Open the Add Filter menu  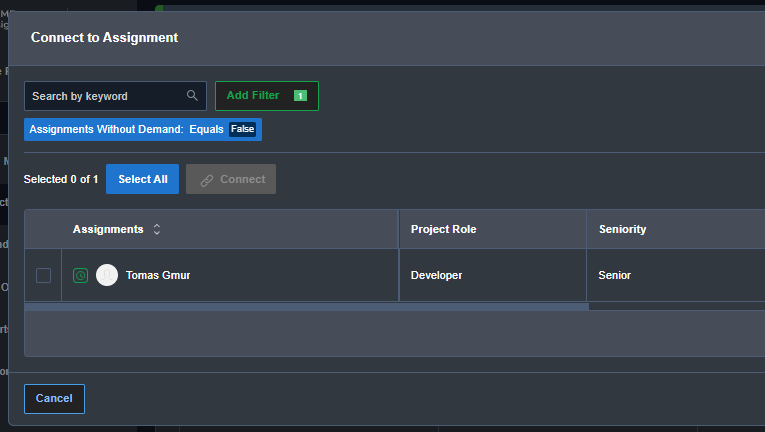(253, 96)
